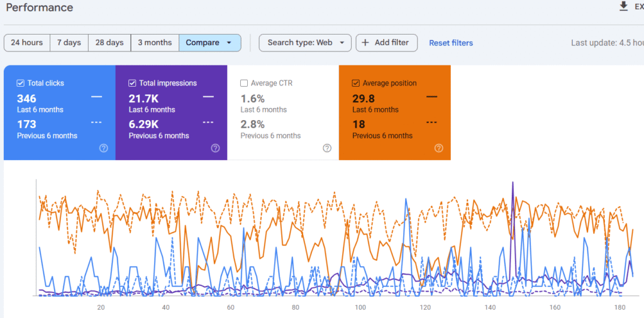Image resolution: width=644 pixels, height=318 pixels.
Task: Click the chart axis label 180
Action: pos(619,307)
